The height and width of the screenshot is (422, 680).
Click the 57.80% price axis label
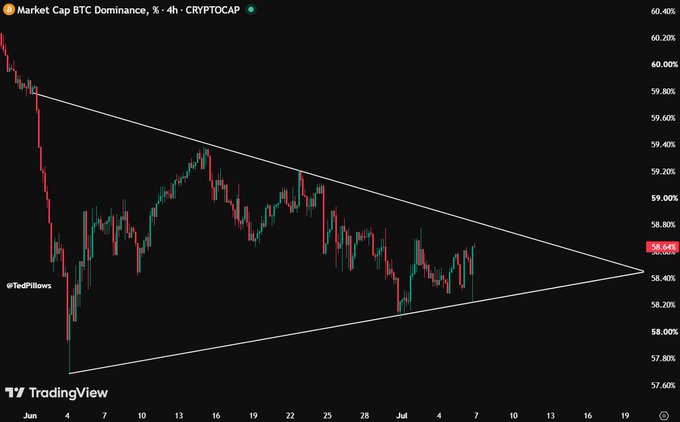tap(664, 358)
